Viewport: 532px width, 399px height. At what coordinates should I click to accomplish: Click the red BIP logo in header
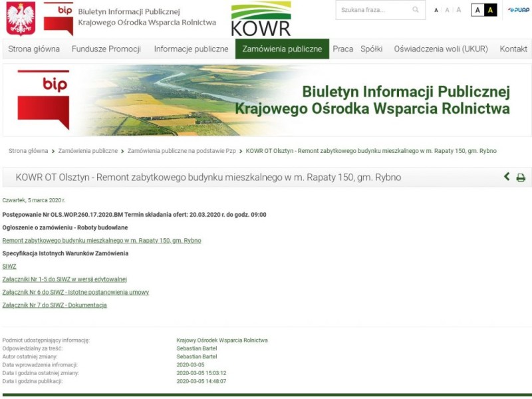[x=58, y=18]
